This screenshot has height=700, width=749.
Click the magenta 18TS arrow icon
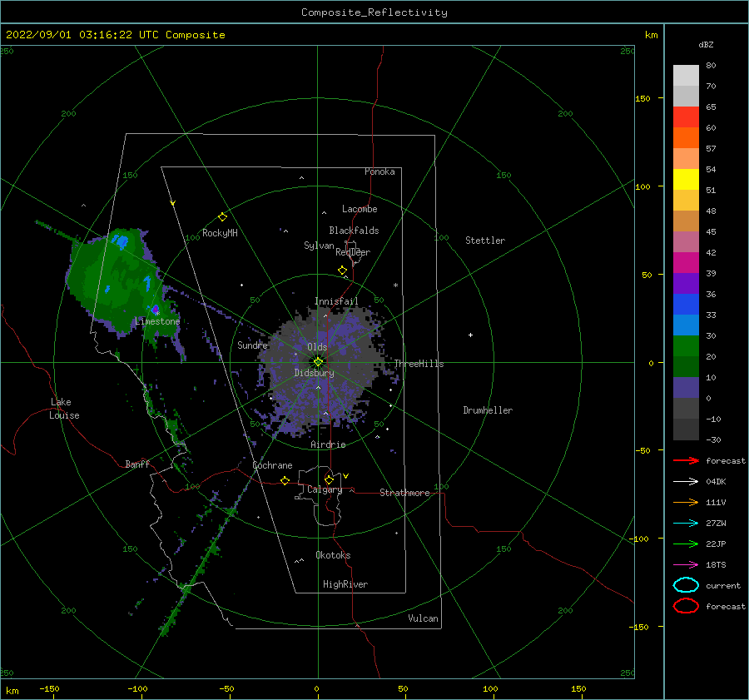coord(686,565)
